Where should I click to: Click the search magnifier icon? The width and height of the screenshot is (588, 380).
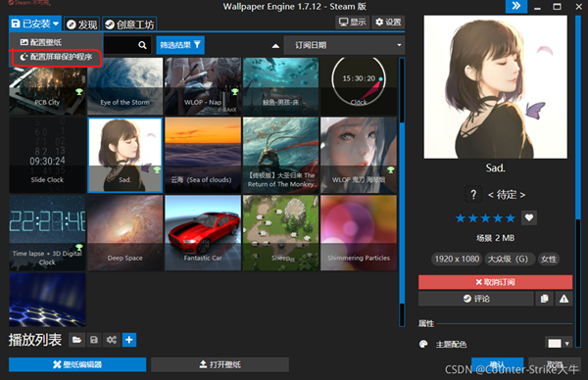(x=142, y=45)
